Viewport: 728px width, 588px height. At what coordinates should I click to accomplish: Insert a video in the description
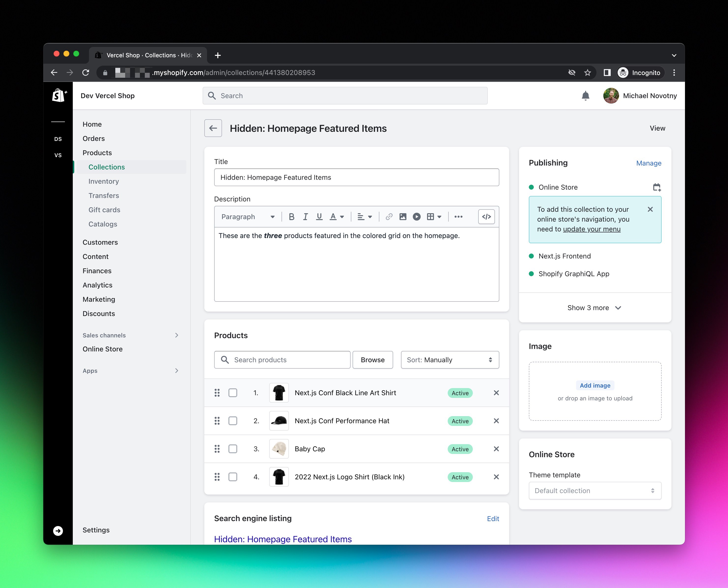point(417,217)
